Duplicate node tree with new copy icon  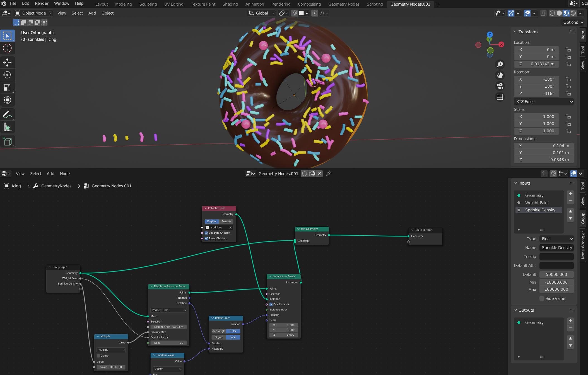[312, 174]
